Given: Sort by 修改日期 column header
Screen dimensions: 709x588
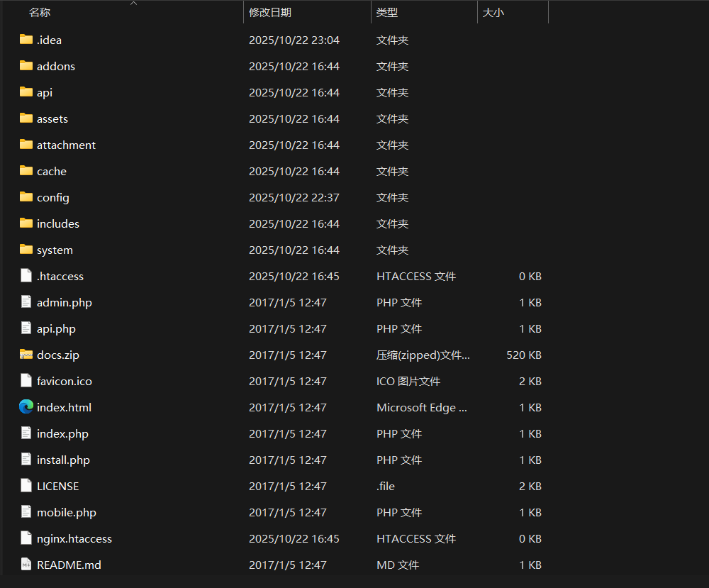Looking at the screenshot, I should (x=270, y=13).
